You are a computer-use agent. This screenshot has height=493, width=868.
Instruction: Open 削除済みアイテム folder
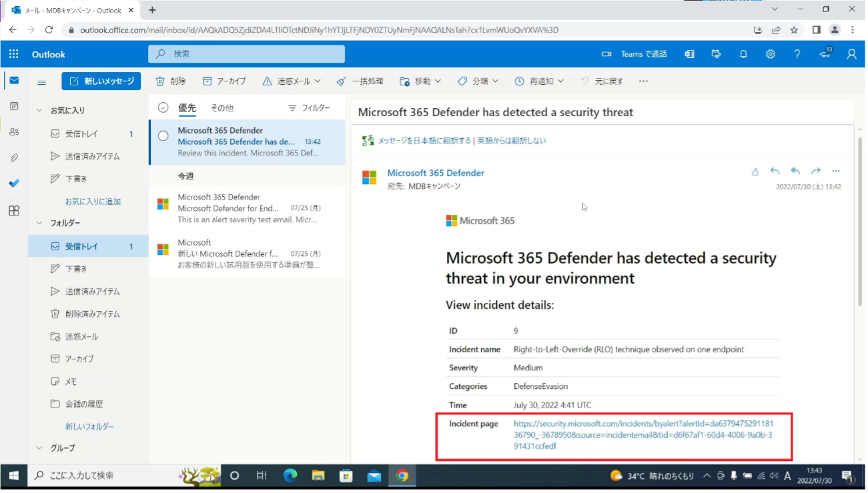(88, 314)
